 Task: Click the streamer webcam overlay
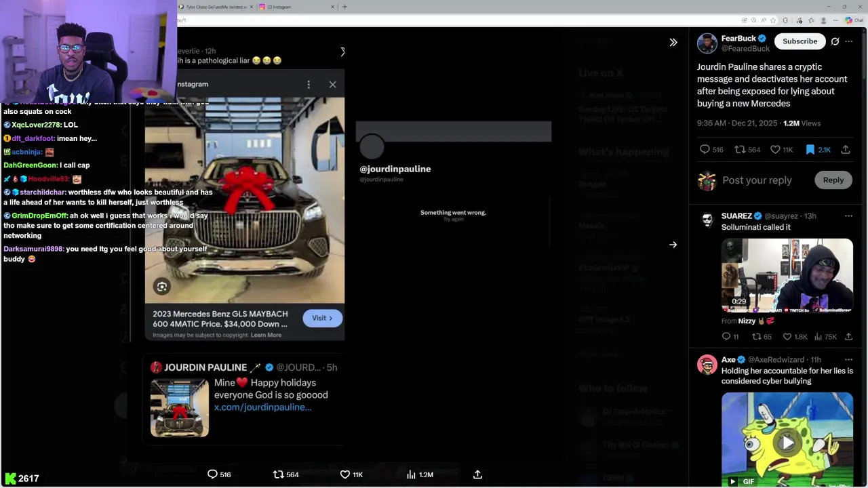[x=88, y=51]
